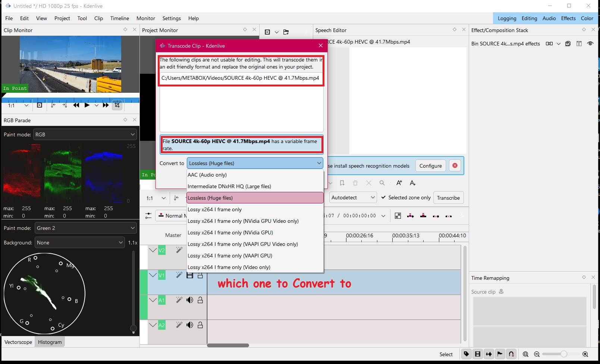The image size is (600, 364).
Task: Open the timeline track settings icon
Action: tap(148, 216)
